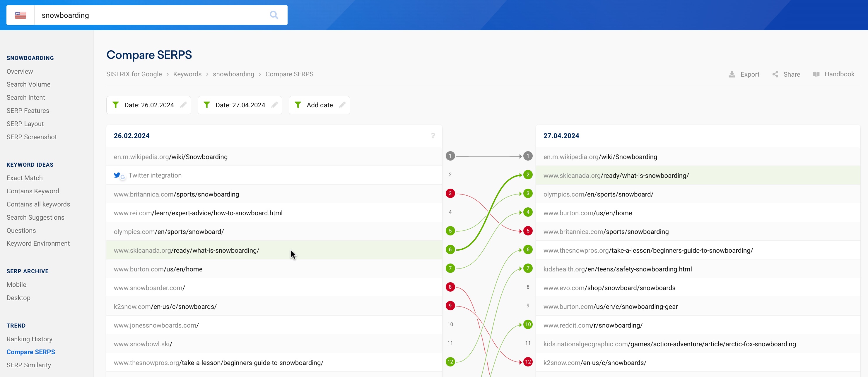Image resolution: width=868 pixels, height=377 pixels.
Task: Click the green position 7 circle on left
Action: (x=450, y=268)
